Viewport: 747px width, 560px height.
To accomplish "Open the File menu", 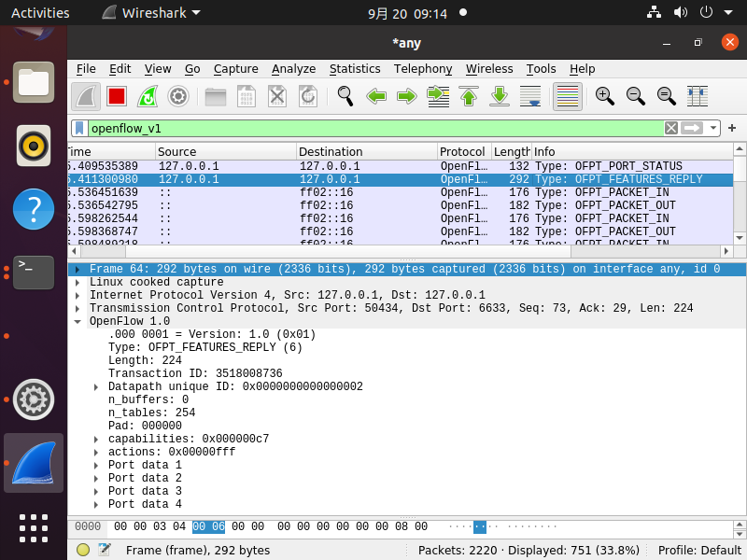I will click(86, 69).
